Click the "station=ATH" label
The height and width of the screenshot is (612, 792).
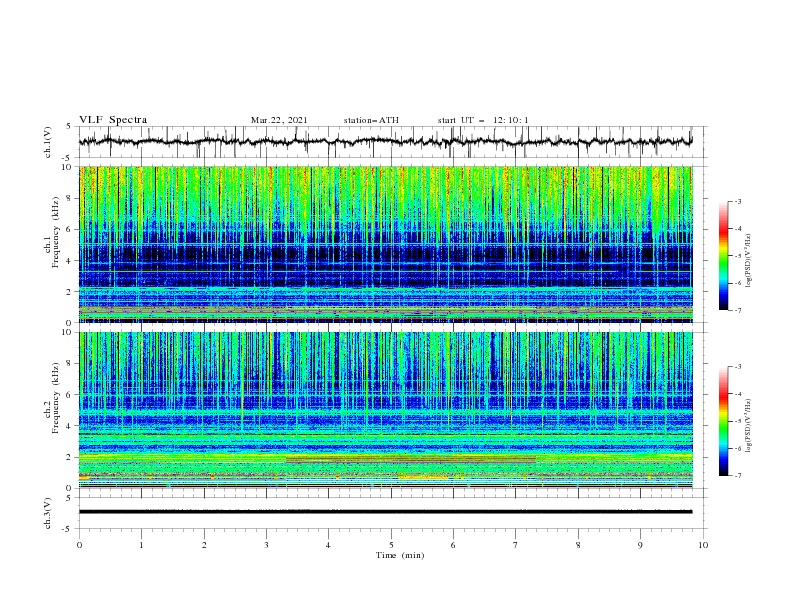pyautogui.click(x=371, y=120)
